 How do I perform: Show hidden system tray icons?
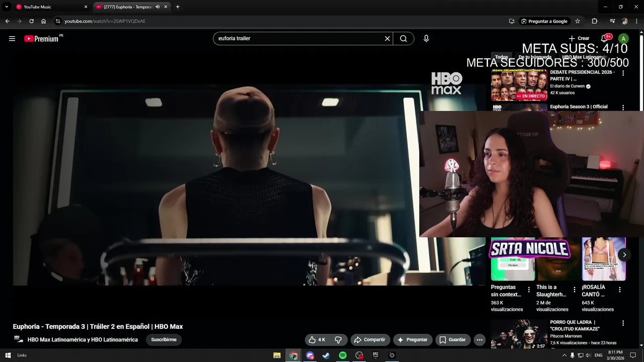pyautogui.click(x=564, y=355)
